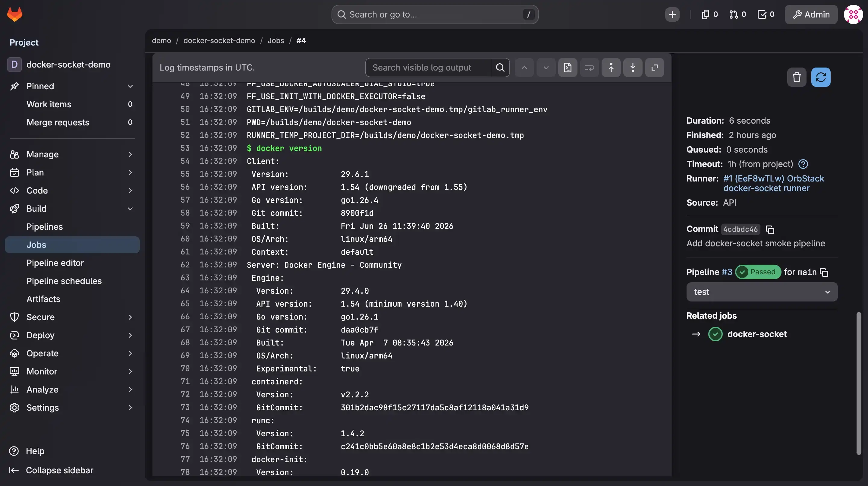Viewport: 868px width, 486px height.
Task: Click the docker-socket job passed status icon
Action: (715, 334)
